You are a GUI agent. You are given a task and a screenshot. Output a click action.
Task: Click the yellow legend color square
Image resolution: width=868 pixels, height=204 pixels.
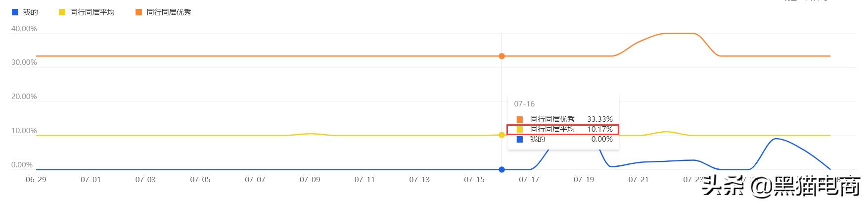click(x=62, y=12)
